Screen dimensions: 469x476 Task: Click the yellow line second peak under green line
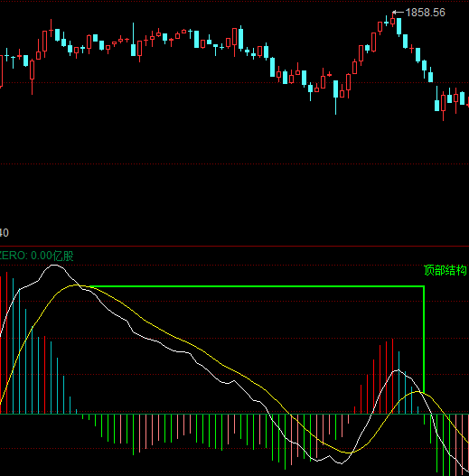click(417, 392)
